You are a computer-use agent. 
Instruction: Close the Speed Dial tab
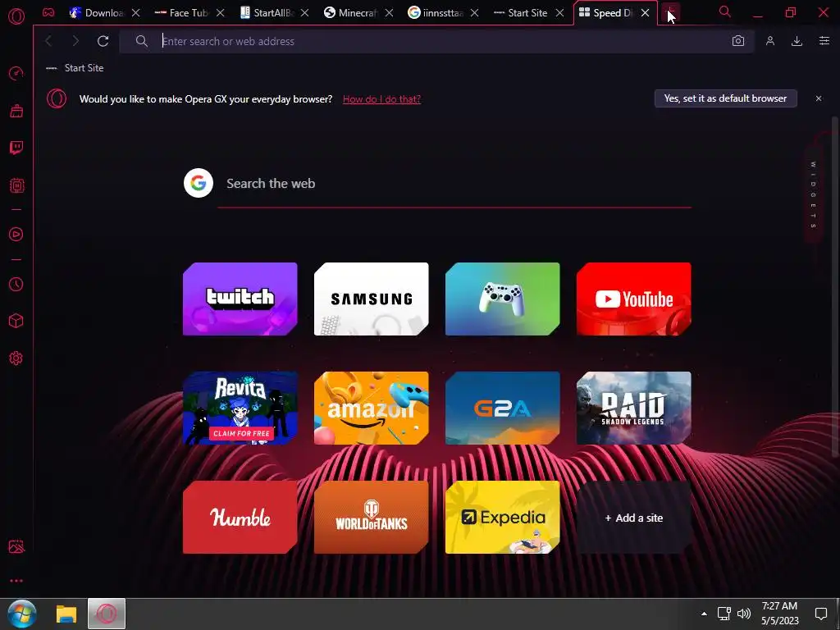coord(646,13)
